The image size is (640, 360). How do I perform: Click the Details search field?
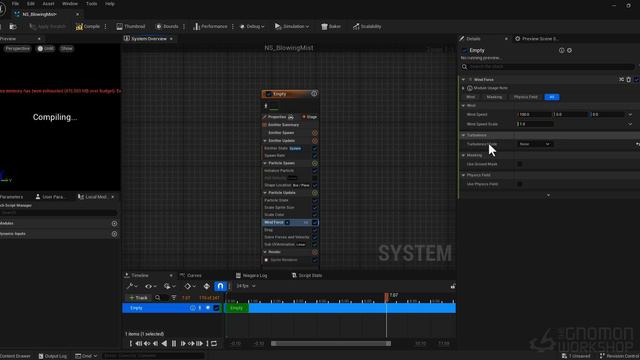pos(549,67)
